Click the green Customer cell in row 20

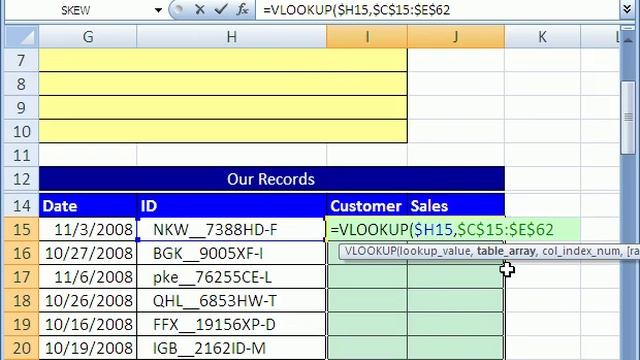coord(367,348)
